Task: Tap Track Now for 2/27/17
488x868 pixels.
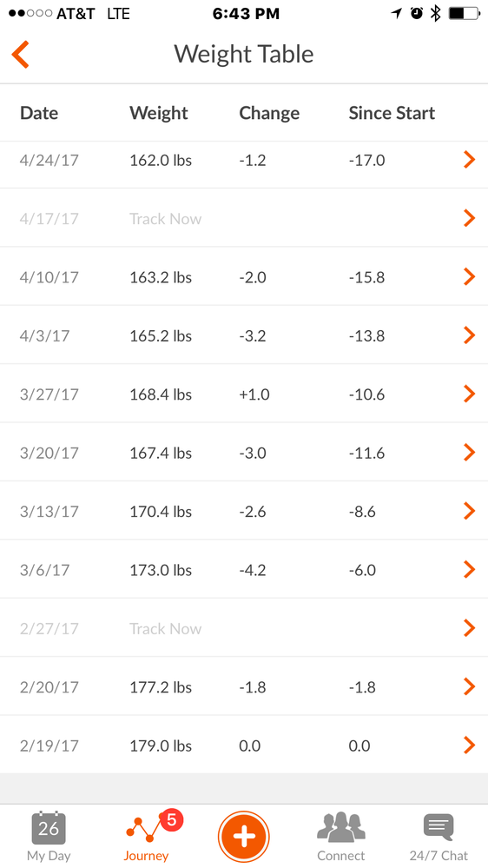Action: 166,628
